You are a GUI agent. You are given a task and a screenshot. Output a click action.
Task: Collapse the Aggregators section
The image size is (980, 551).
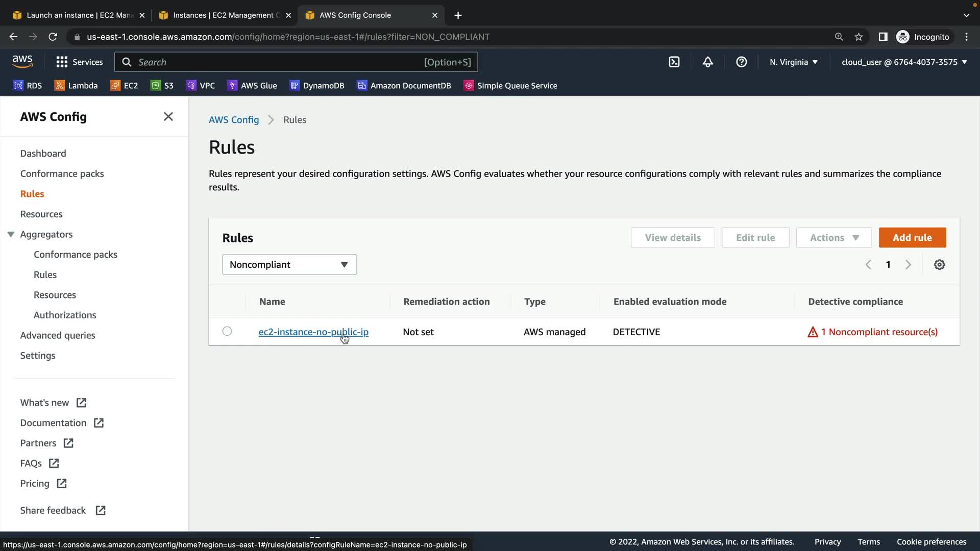point(11,234)
